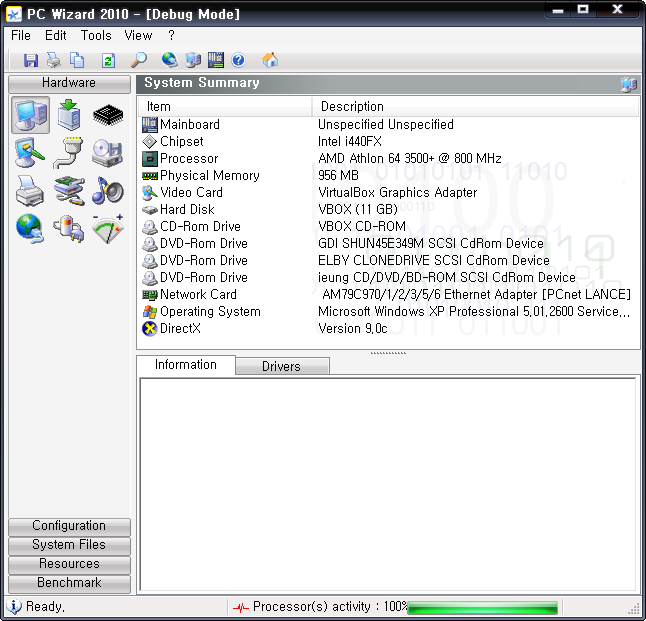Click the Item column header
This screenshot has height=621, width=646.
[x=225, y=107]
